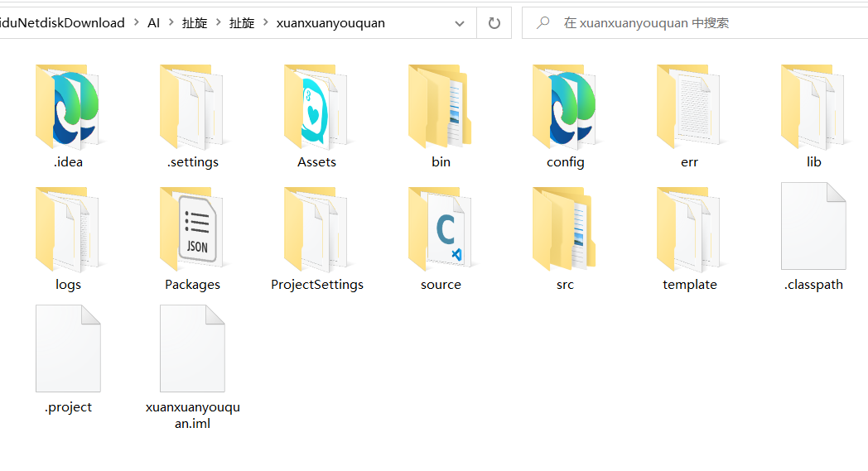Select the ProjectSettings folder
The image size is (868, 471).
click(x=316, y=229)
